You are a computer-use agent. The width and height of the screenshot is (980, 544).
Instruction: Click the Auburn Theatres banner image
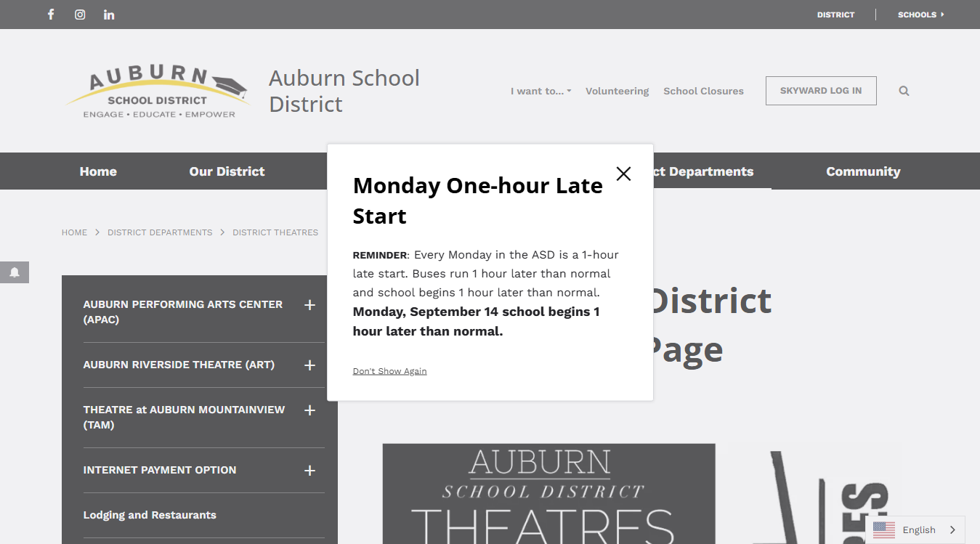(x=549, y=494)
